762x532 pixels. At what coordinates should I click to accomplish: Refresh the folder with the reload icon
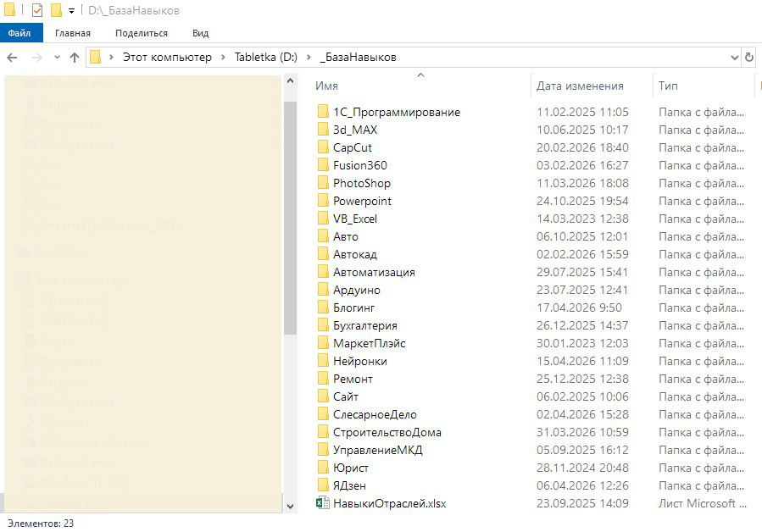(x=749, y=58)
